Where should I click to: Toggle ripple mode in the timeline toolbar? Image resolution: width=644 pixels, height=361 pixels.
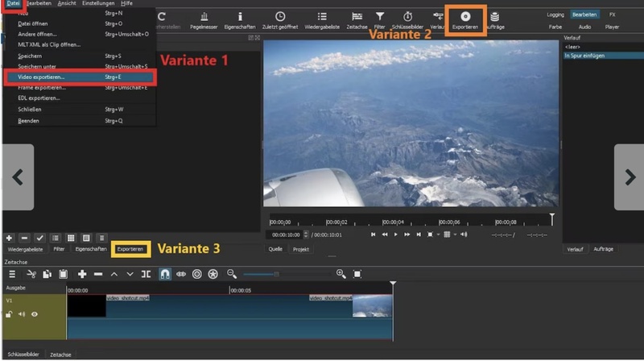pos(181,275)
